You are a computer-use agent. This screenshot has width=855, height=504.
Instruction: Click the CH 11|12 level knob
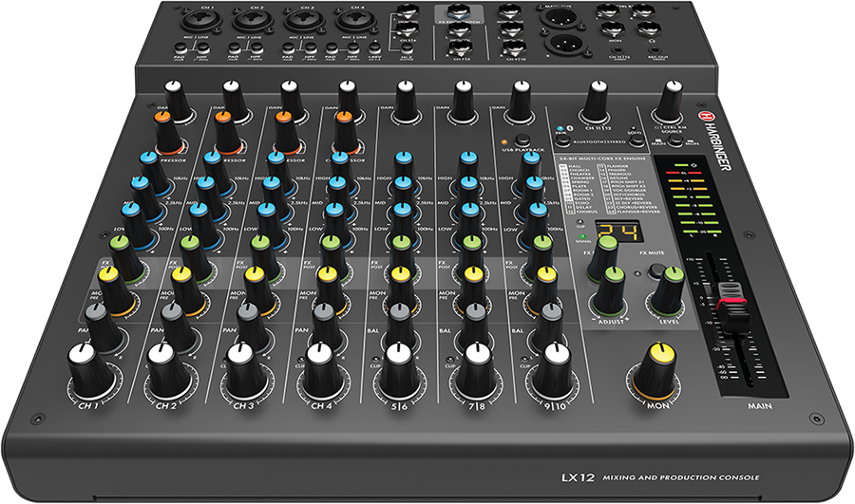[x=596, y=102]
